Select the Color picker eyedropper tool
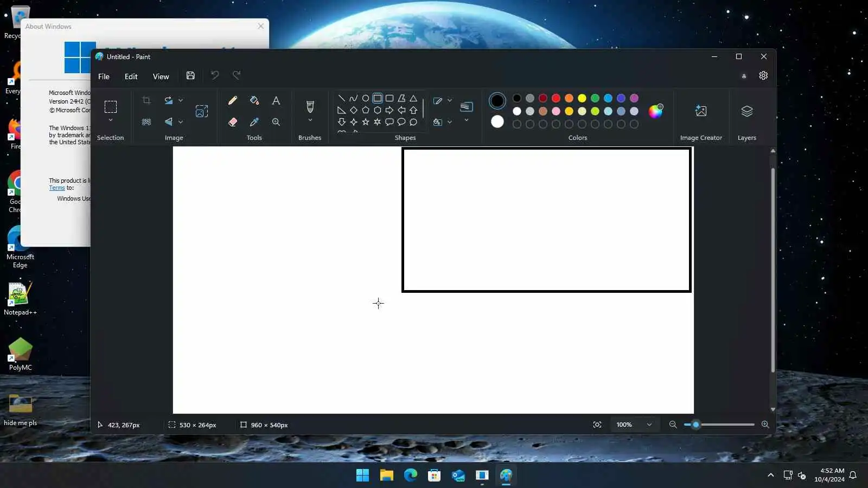This screenshot has width=868, height=488. (x=254, y=122)
